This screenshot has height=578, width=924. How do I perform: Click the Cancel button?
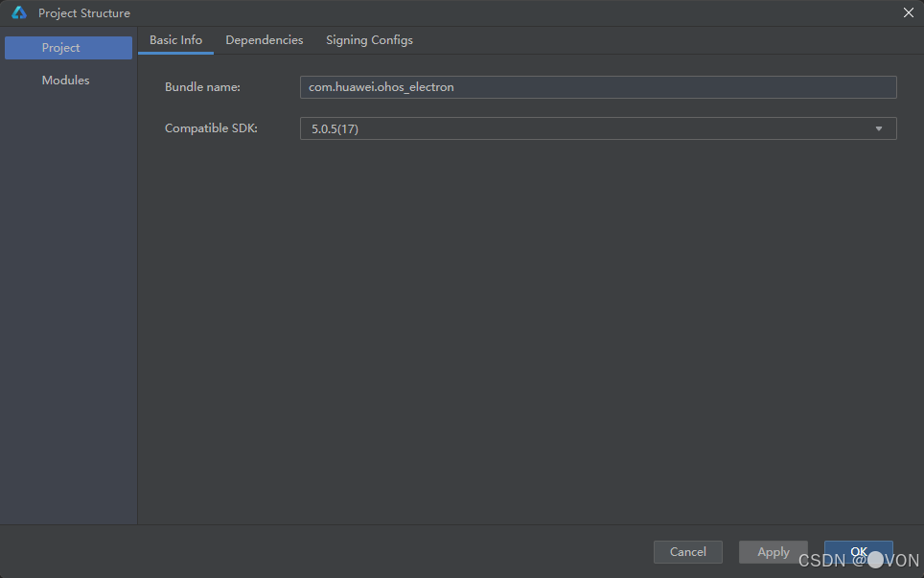(x=687, y=552)
